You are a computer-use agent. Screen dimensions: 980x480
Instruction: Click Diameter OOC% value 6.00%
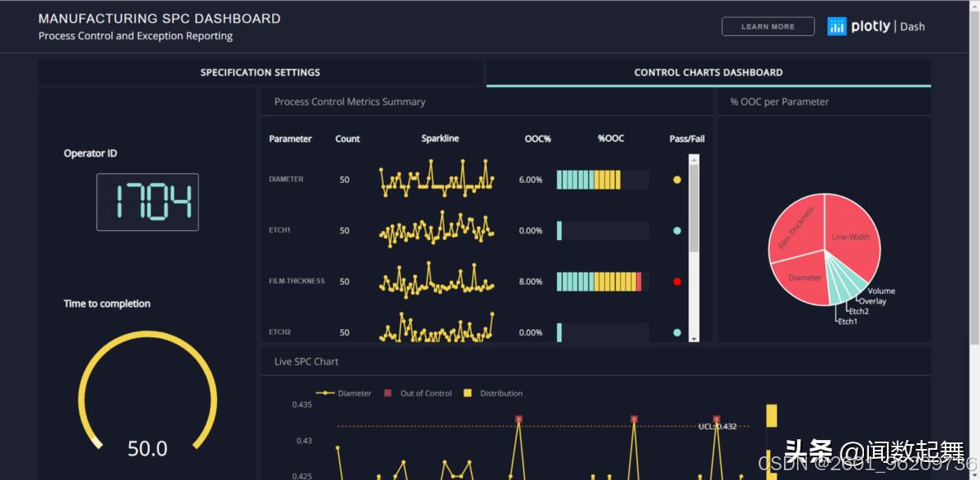click(531, 180)
